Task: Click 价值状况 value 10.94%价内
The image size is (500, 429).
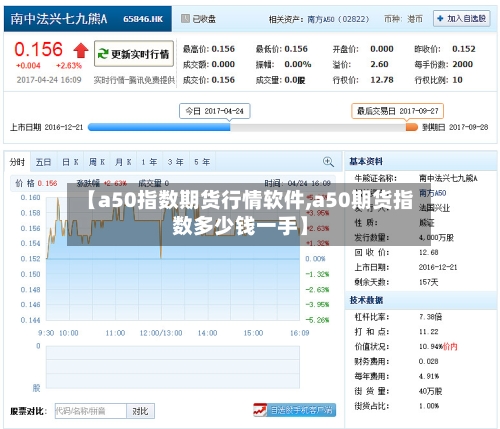Action: 438,347
